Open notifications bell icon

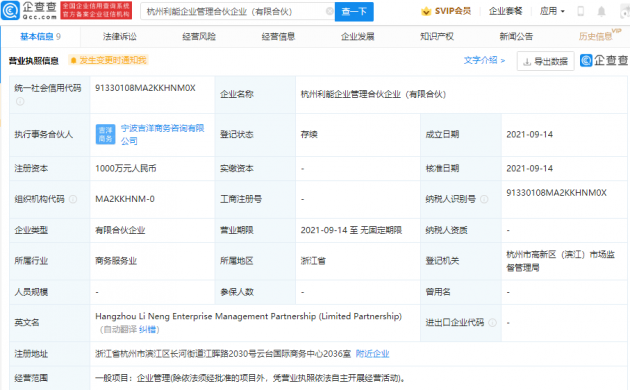[601, 11]
